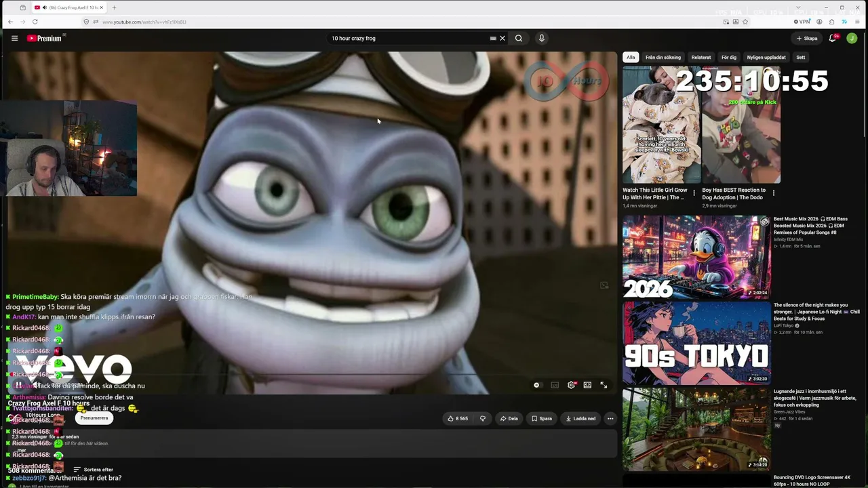Open options for Boy Has BEST Reaction short
The height and width of the screenshot is (488, 868).
click(773, 193)
